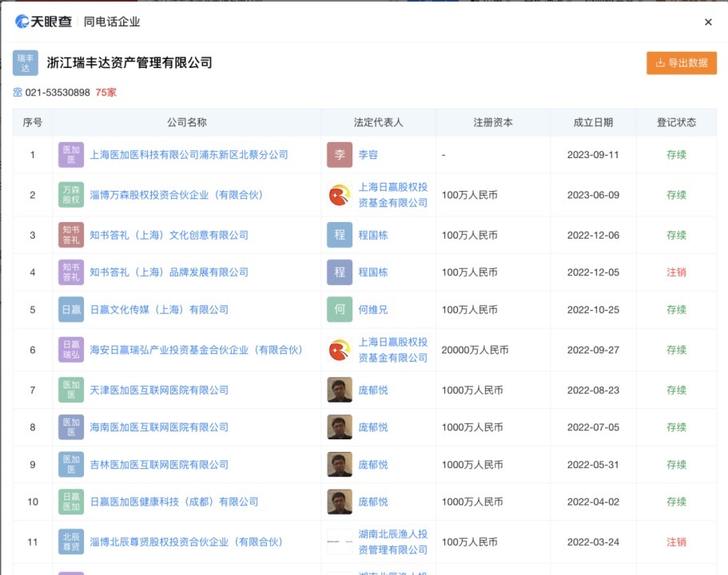Open 上海医加医科技有限公司浦东新区北蔡分公司 link

[189, 155]
